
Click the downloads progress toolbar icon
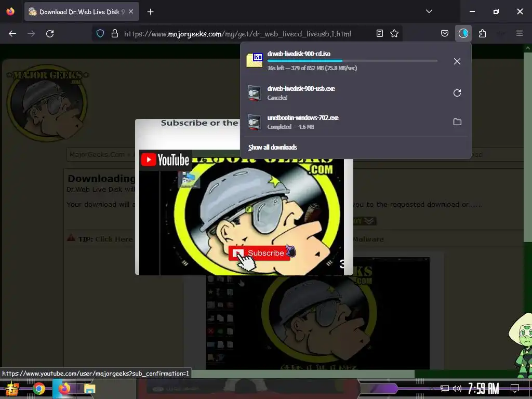pos(463,33)
